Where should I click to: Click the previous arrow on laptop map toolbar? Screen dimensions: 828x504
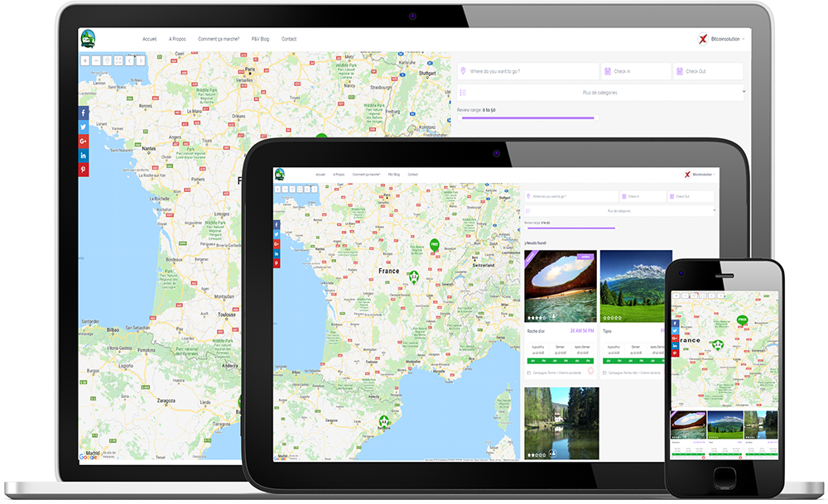(x=129, y=60)
